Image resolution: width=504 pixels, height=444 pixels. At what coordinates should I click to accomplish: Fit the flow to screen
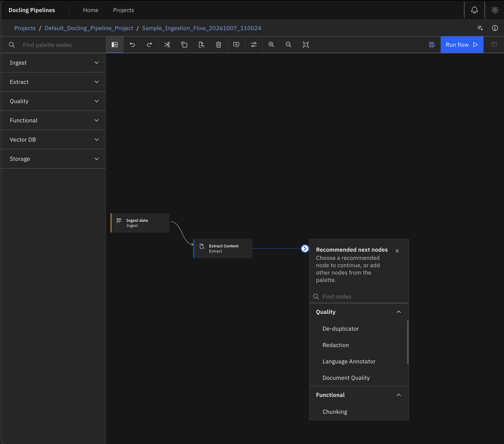point(306,45)
